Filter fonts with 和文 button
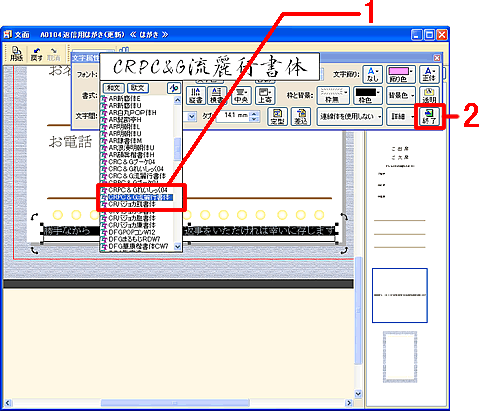The height and width of the screenshot is (411, 479). tap(114, 88)
